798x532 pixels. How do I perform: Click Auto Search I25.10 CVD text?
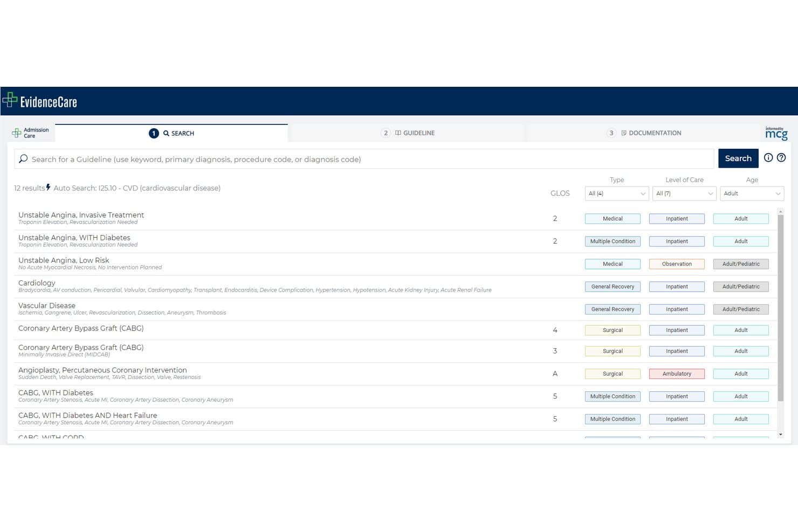(137, 188)
